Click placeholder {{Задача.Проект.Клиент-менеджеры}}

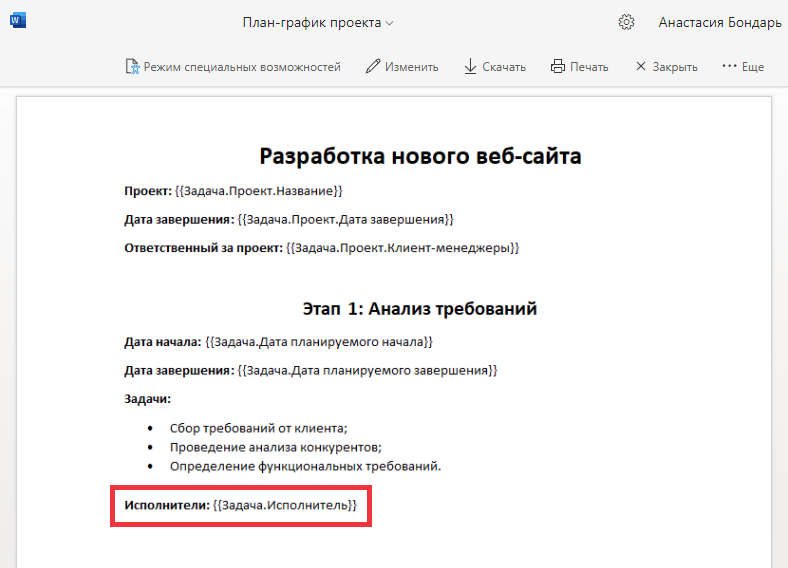point(402,248)
